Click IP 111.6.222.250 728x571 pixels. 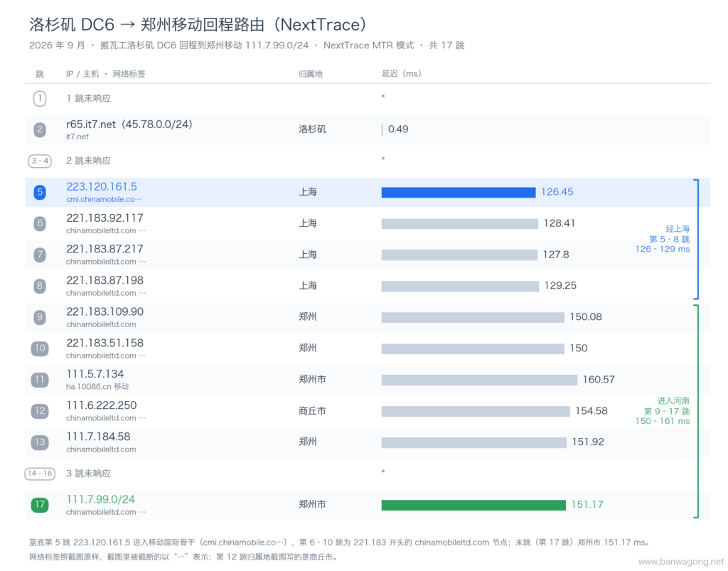coord(101,405)
